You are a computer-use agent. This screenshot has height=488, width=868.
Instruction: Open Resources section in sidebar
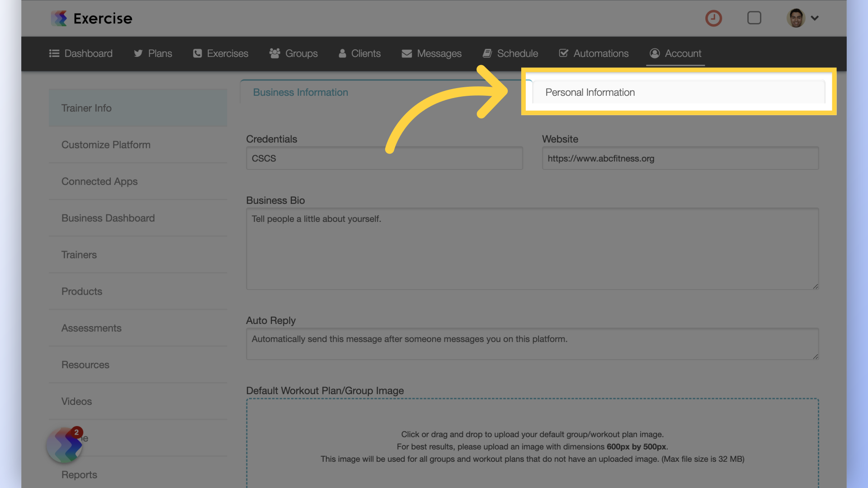point(138,365)
